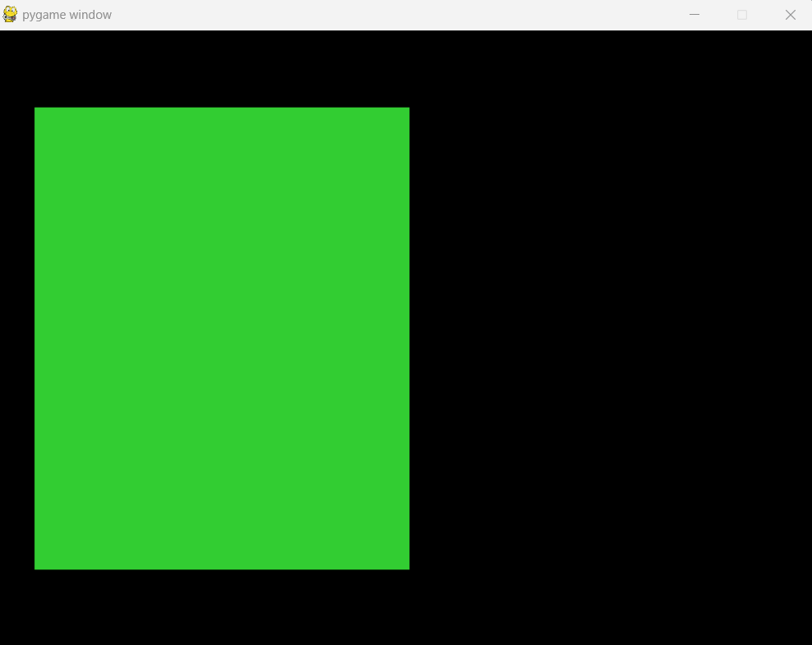
Task: Click the right edge of the green rectangle
Action: [x=408, y=337]
